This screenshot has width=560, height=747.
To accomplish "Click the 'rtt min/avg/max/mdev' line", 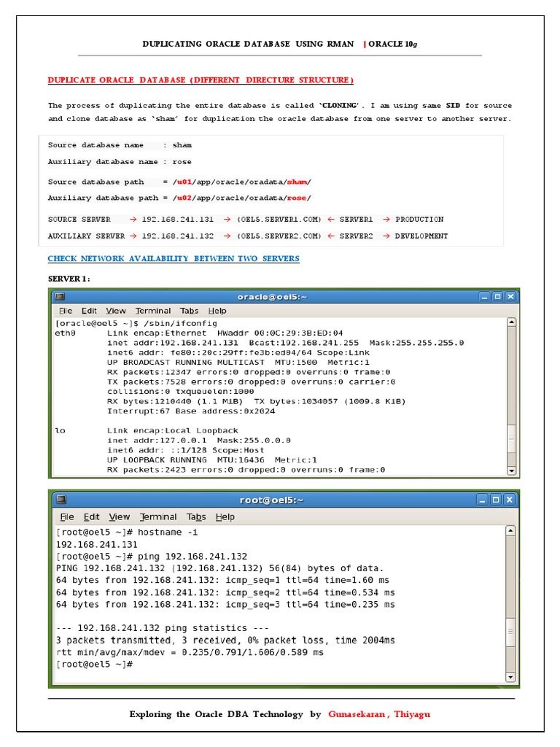I will (x=190, y=653).
